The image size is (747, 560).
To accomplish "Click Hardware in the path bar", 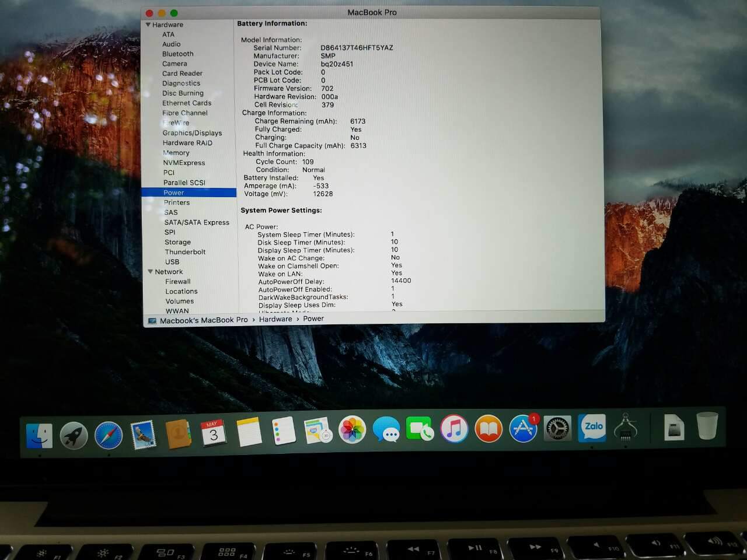I will [275, 319].
